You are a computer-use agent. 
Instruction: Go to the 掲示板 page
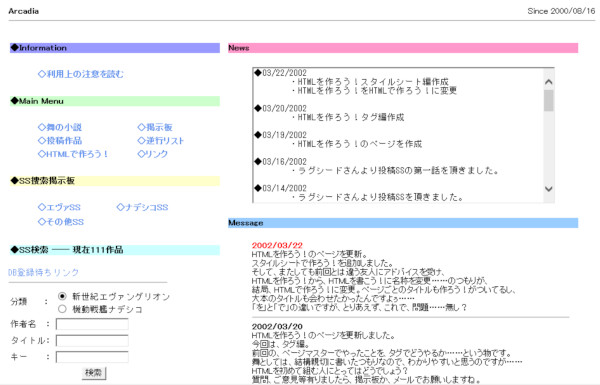click(155, 127)
